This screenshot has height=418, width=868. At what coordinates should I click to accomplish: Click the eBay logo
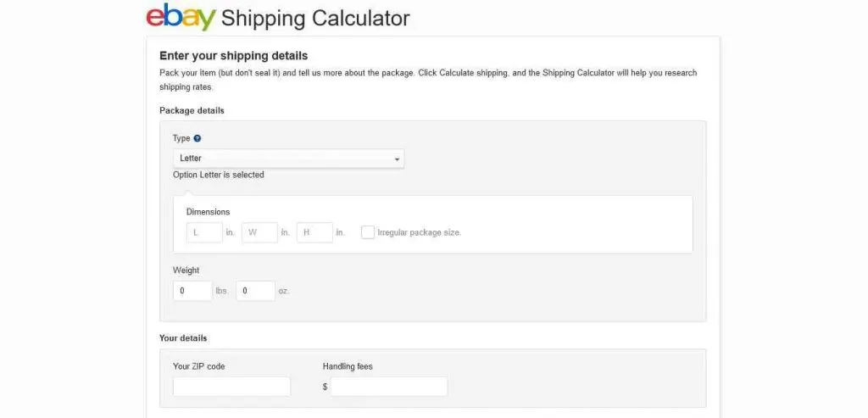(x=181, y=17)
